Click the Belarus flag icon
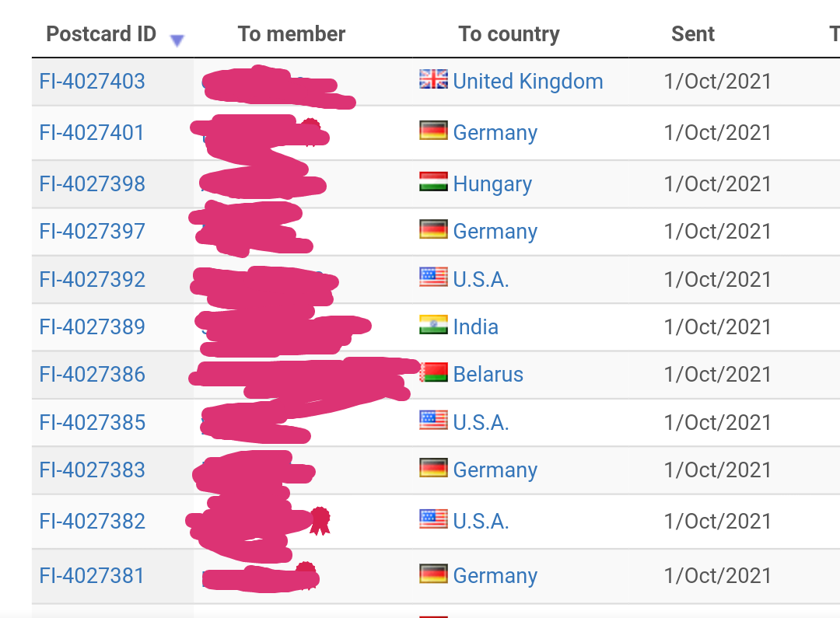Image resolution: width=840 pixels, height=618 pixels. (x=435, y=372)
